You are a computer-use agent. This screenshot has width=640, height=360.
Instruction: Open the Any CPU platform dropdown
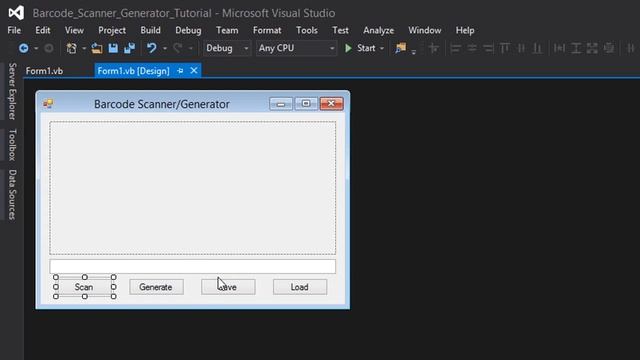(x=296, y=48)
